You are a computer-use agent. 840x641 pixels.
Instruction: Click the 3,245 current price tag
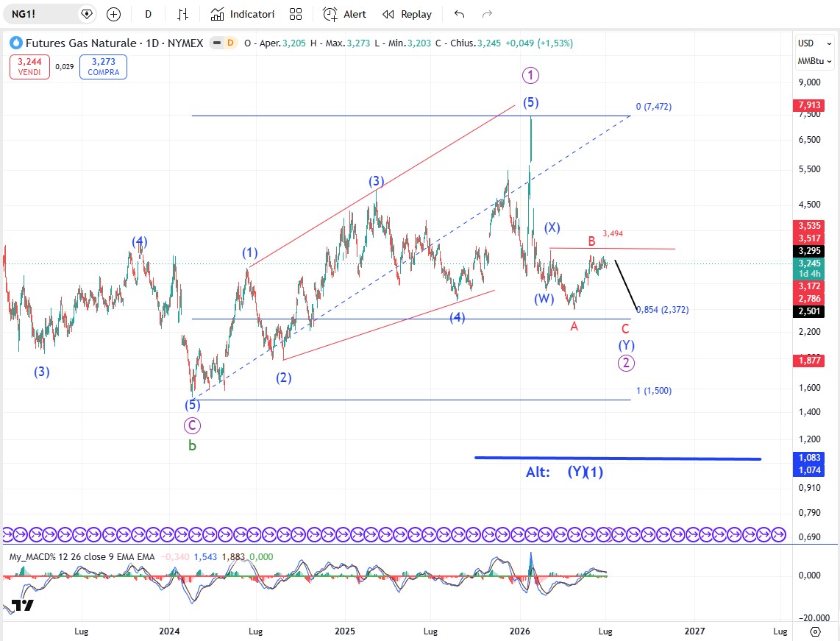(809, 263)
